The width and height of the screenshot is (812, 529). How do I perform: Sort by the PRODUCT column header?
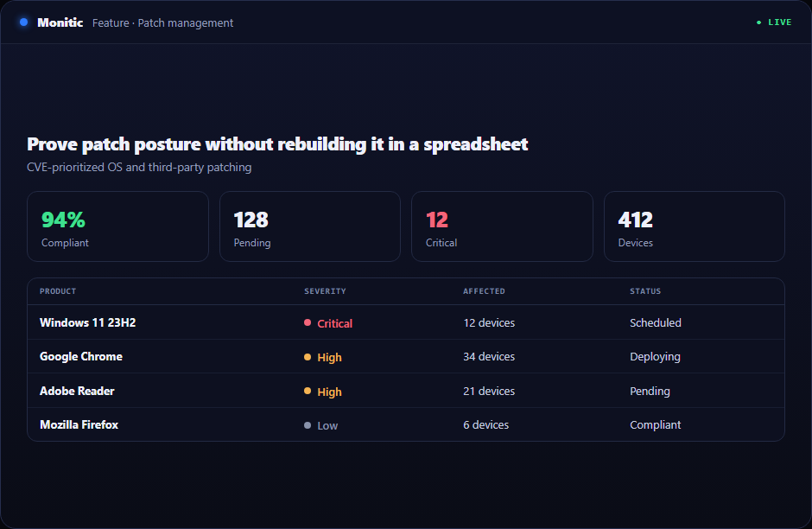58,291
